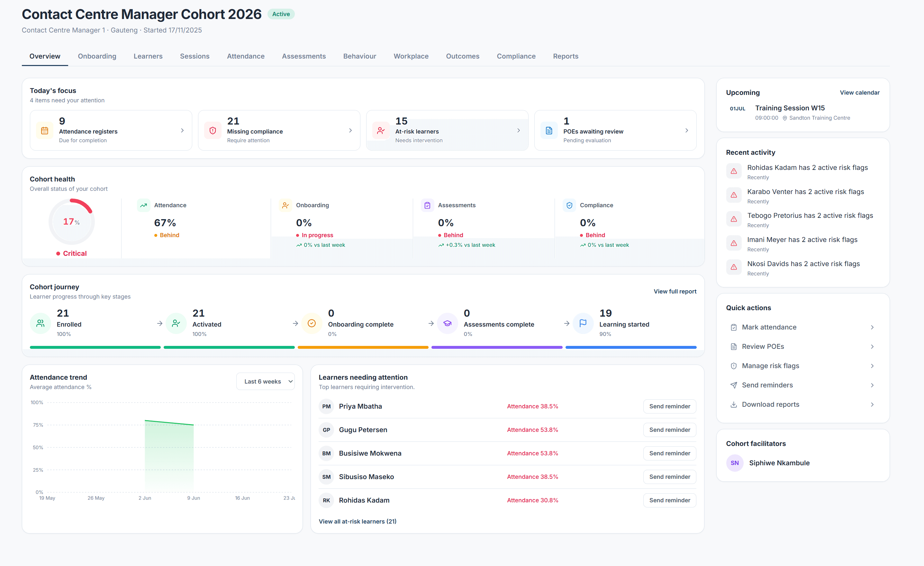Click the warning icon beside Nkosi Davids activity

[x=734, y=267]
